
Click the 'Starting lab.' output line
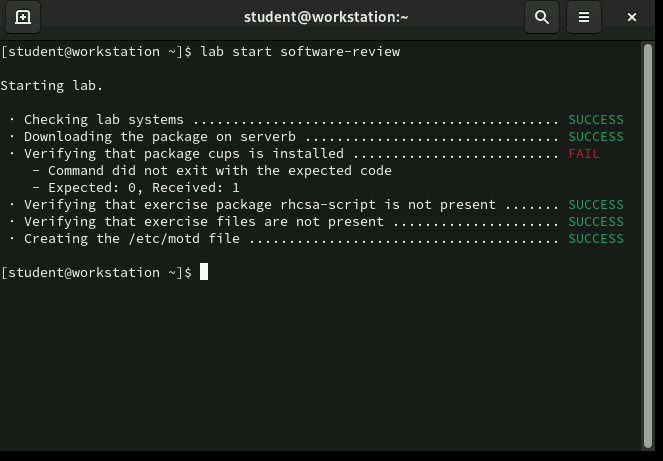coord(52,85)
